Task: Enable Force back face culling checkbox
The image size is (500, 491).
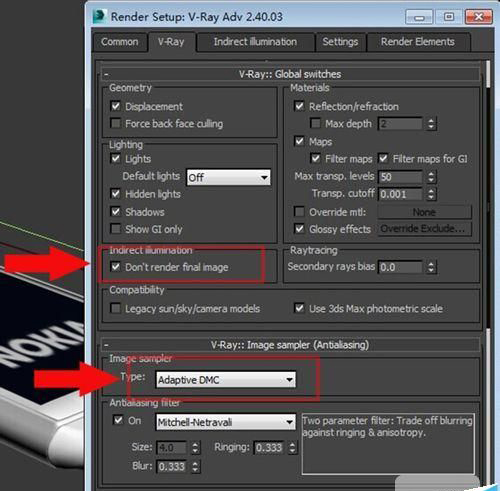Action: tap(115, 123)
